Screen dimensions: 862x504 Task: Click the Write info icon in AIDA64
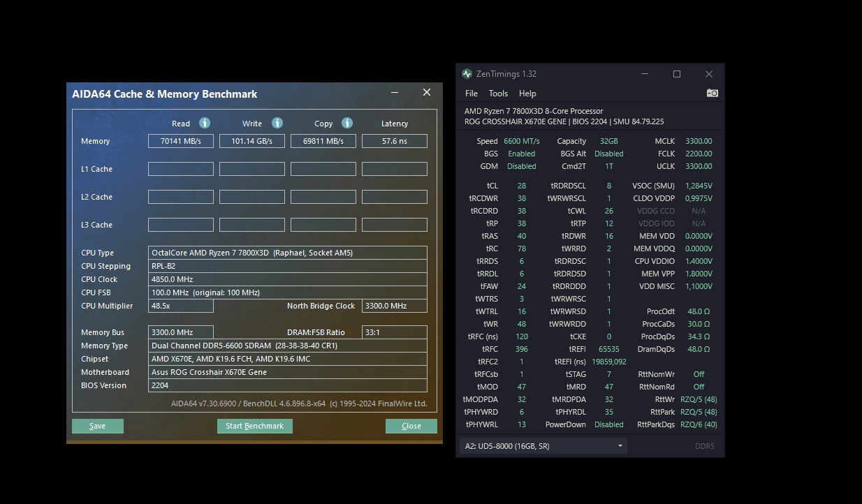tap(277, 123)
